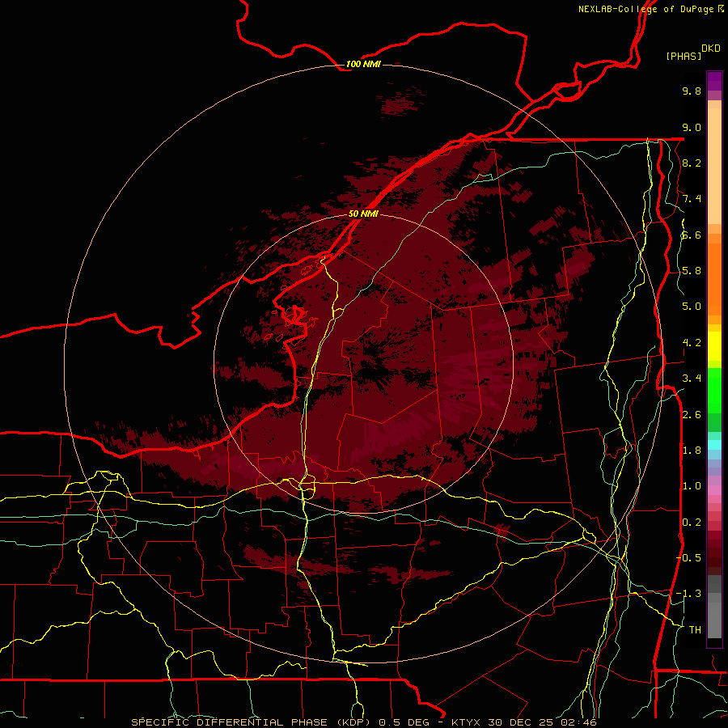Viewport: 728px width, 728px height.
Task: Click the 5.8 value on the color scale
Action: click(x=692, y=271)
